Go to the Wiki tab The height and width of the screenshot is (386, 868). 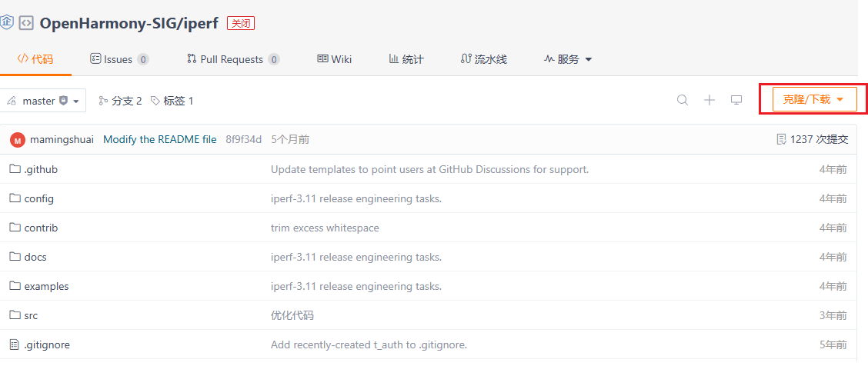335,59
